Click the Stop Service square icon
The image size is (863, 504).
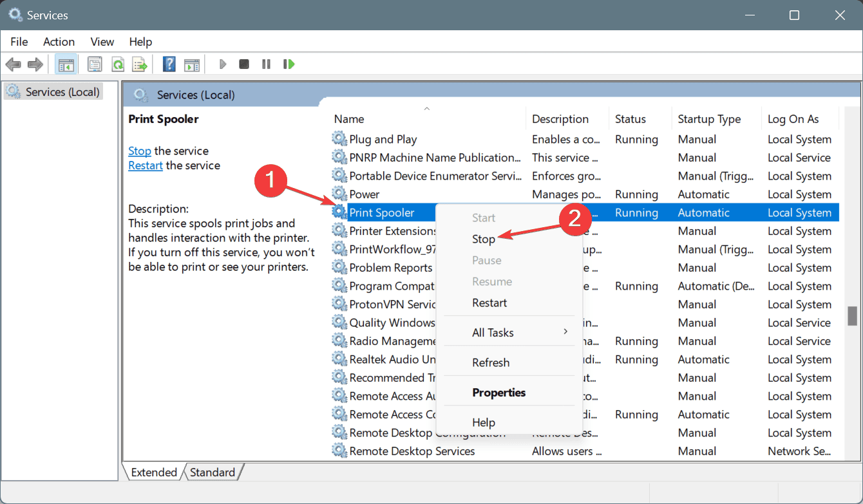244,64
